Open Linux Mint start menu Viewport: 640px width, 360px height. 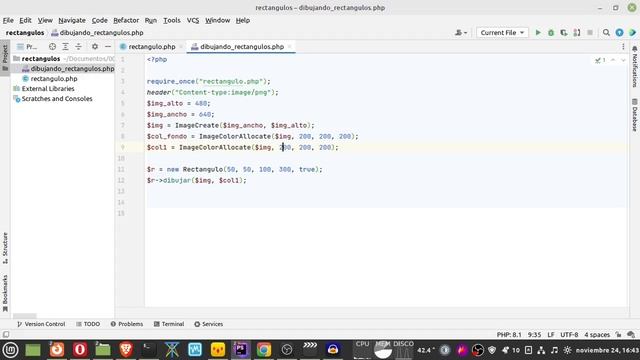(10, 350)
